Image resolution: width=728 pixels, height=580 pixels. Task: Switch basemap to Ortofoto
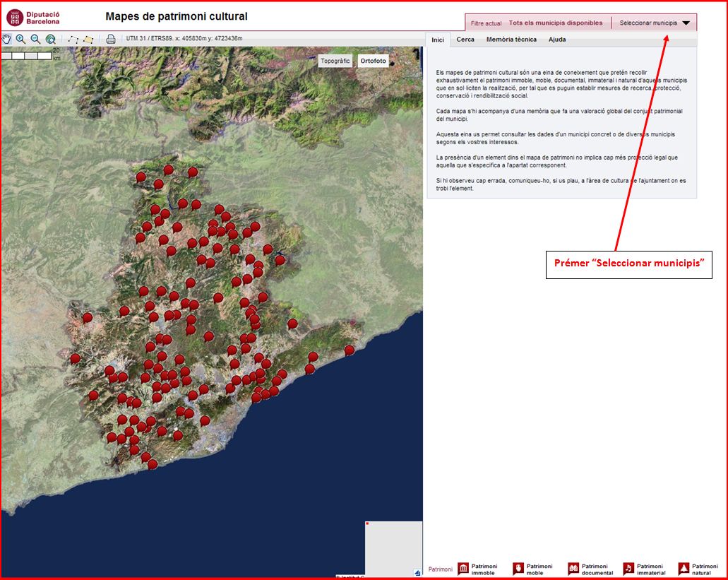tap(374, 61)
